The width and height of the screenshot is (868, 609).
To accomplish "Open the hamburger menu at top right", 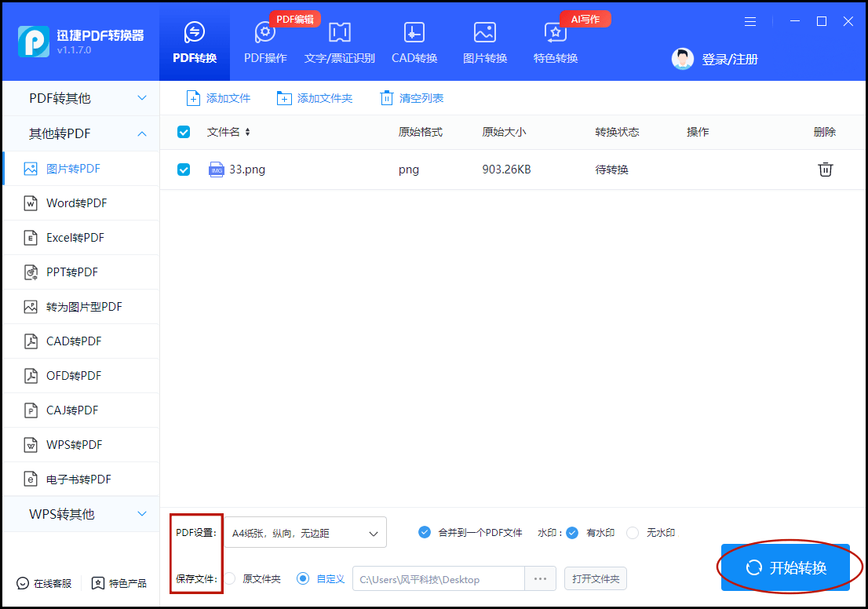I will tap(750, 22).
